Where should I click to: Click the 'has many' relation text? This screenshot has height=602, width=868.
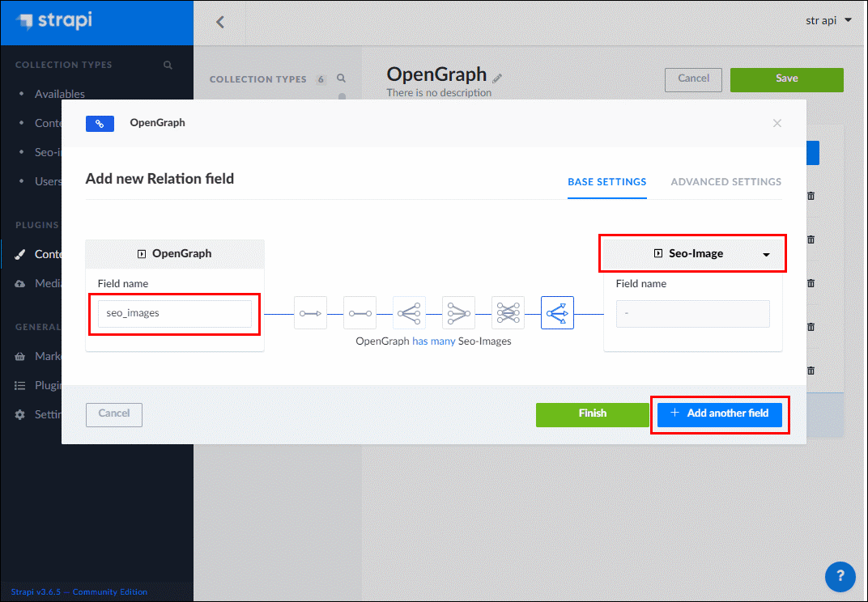tap(433, 341)
